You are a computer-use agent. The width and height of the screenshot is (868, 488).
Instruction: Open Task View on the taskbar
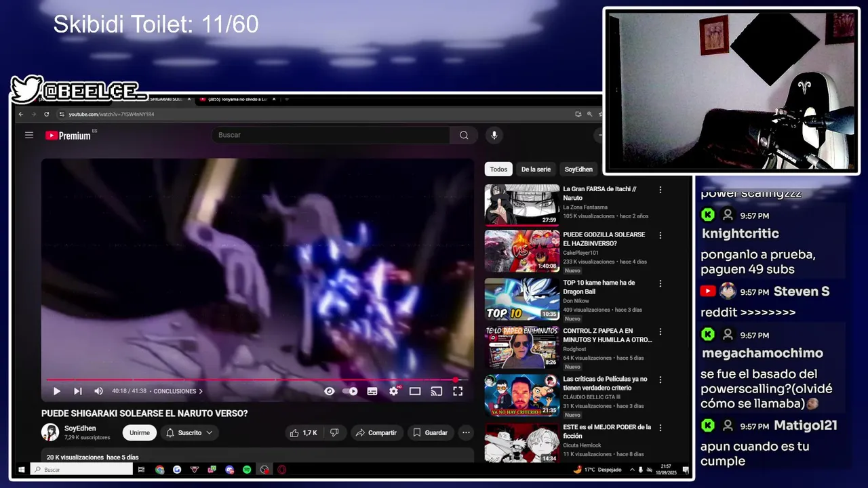(141, 470)
